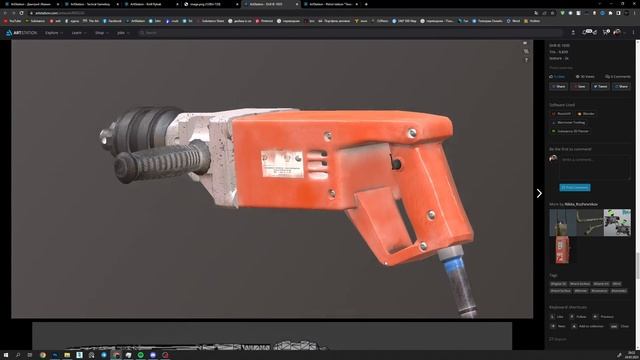
Task: Open the green and white robot artwork thumbnail
Action: coord(618,222)
